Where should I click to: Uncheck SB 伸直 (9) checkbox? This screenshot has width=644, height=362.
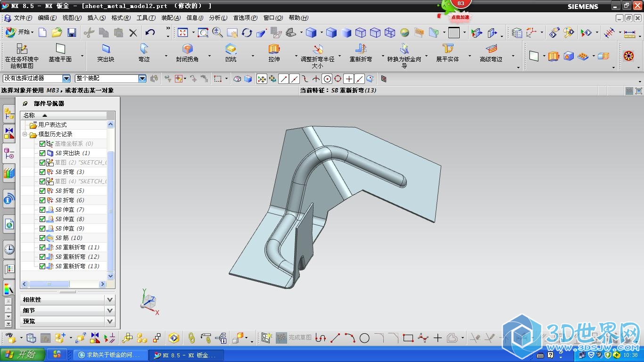click(42, 229)
